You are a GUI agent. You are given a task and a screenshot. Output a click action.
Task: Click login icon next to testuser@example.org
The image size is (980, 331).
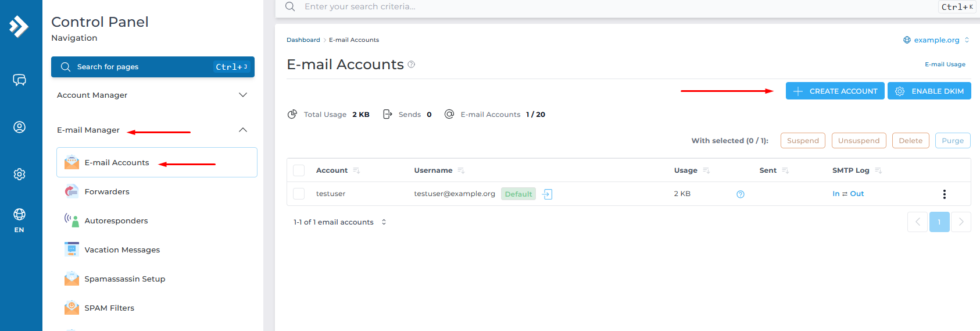click(x=547, y=194)
